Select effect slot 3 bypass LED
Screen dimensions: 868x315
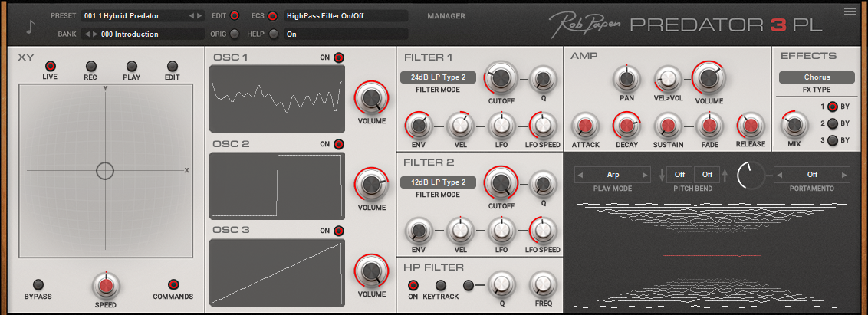click(833, 140)
